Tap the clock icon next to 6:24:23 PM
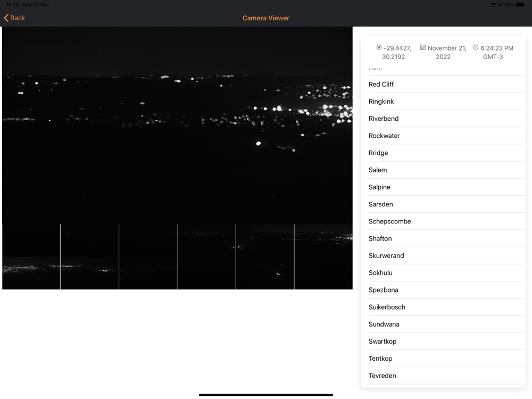The width and height of the screenshot is (532, 399). 476,47
